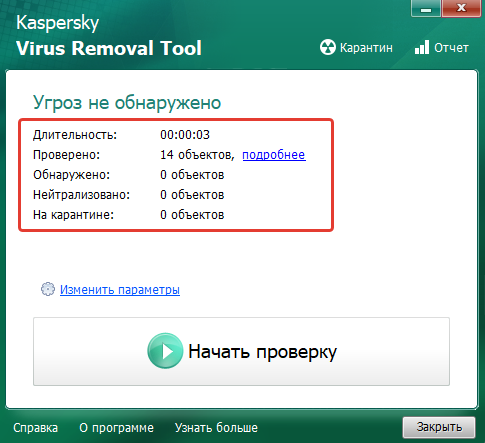The height and width of the screenshot is (443, 485).
Task: Open the Изменить параметры link
Action: (x=120, y=289)
